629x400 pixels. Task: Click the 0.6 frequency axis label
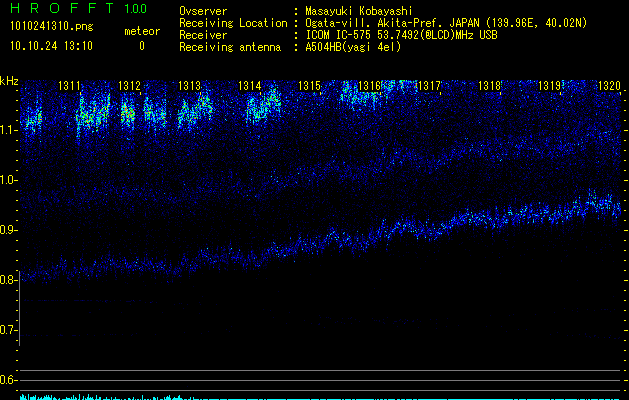pos(8,380)
